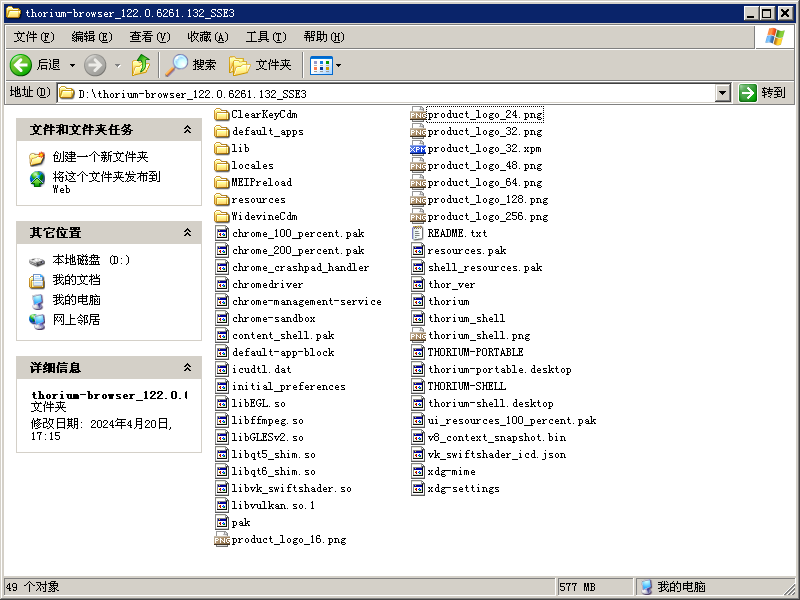Viewport: 800px width, 600px height.
Task: Open the 编辑(E) menu
Action: tap(92, 37)
